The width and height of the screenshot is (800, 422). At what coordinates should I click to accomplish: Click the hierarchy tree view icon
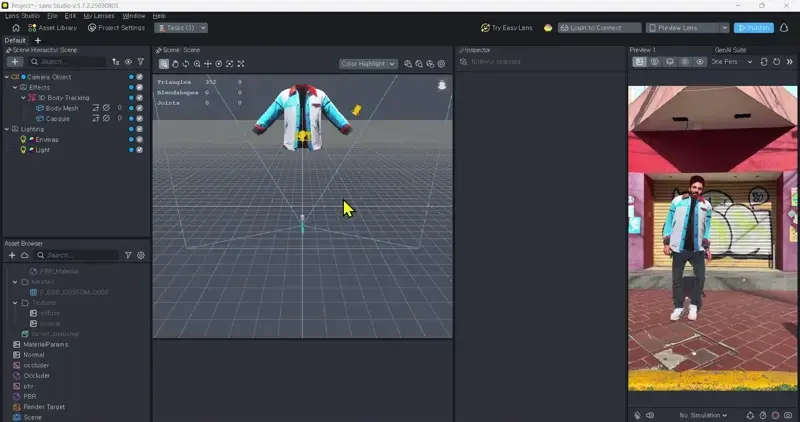click(x=116, y=62)
